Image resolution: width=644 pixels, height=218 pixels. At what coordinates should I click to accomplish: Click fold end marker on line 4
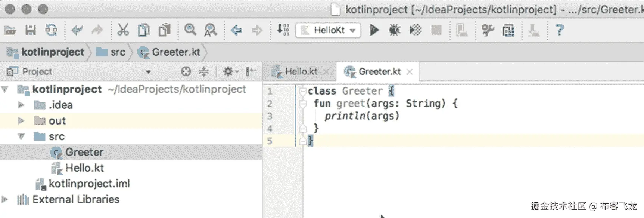pyautogui.click(x=303, y=129)
